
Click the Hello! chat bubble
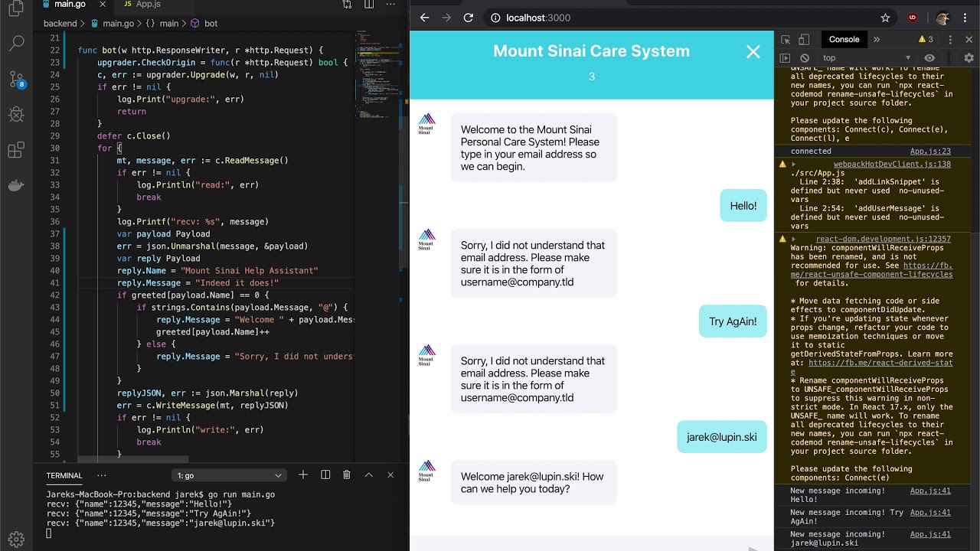tap(743, 206)
